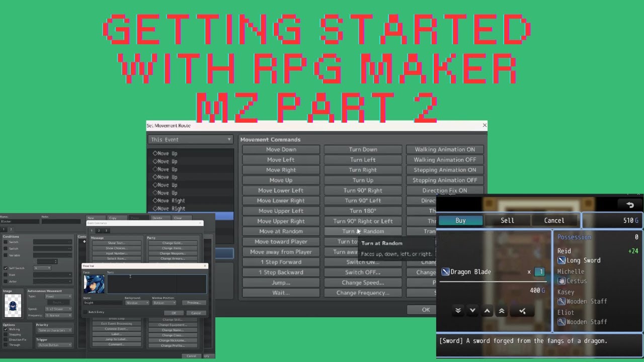Toggle the Actor condition checkbox
The width and height of the screenshot is (644, 362).
pos(6,282)
